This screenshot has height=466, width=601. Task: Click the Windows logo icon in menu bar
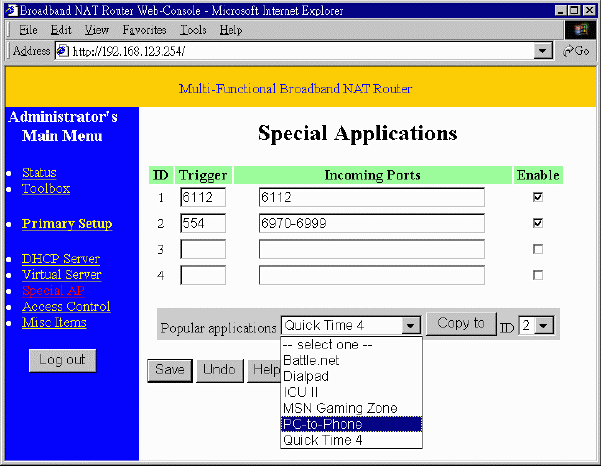pyautogui.click(x=578, y=30)
